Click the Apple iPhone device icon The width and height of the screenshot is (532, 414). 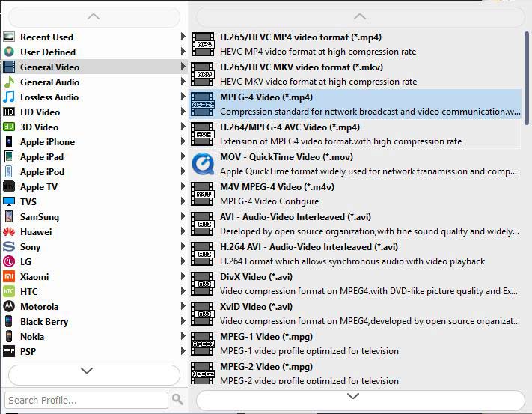(x=9, y=141)
